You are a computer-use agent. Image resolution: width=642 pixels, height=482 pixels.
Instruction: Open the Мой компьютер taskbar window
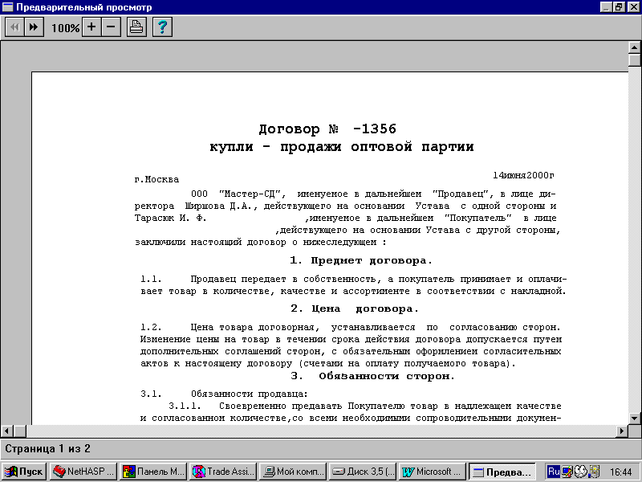[x=293, y=471]
